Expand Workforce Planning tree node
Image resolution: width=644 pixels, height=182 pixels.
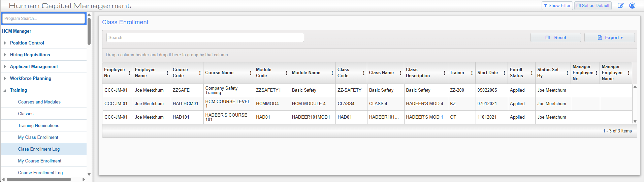pos(5,78)
